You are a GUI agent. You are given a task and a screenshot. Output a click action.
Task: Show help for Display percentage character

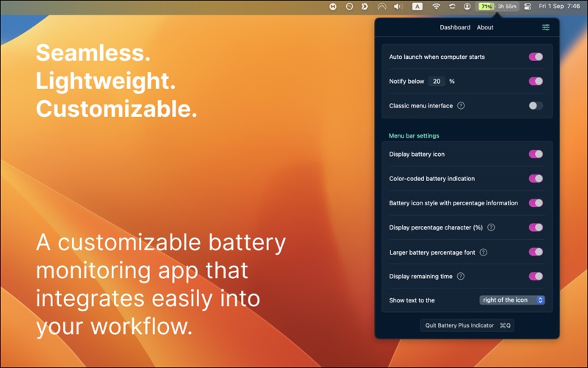pos(491,227)
